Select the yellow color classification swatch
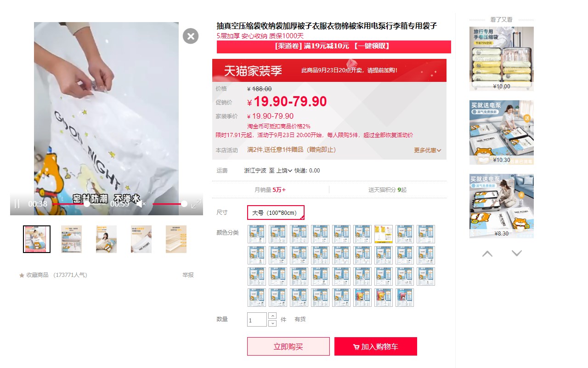Viewport: 588px width, 368px height. tap(384, 234)
